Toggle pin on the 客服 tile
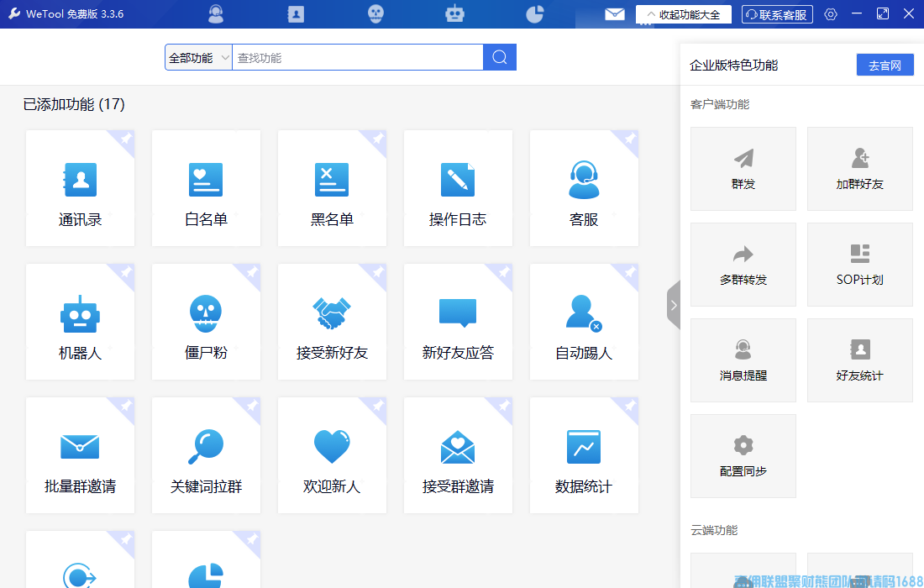 629,139
